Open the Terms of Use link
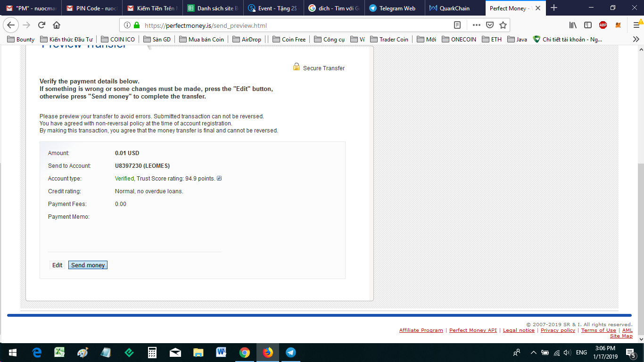644x362 pixels. [x=599, y=330]
